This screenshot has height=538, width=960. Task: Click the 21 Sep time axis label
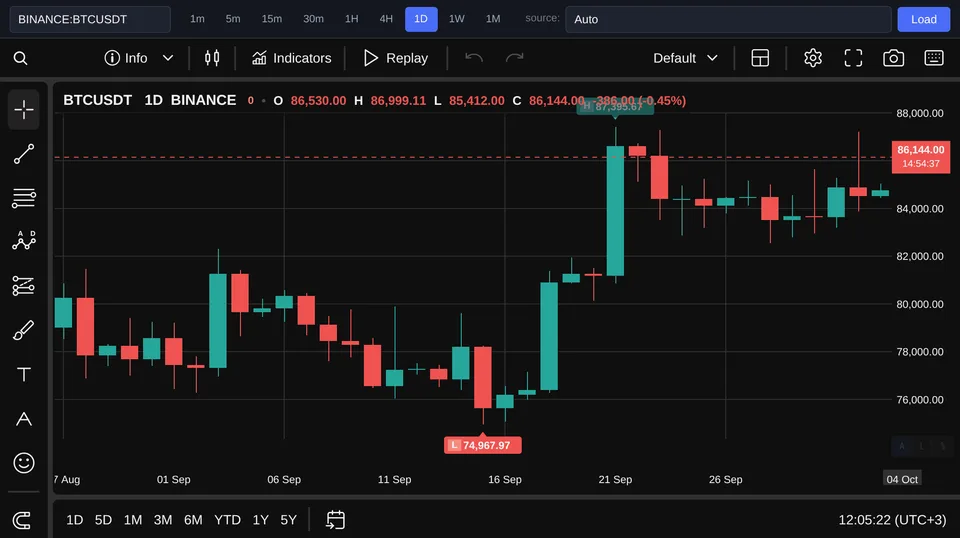(615, 479)
